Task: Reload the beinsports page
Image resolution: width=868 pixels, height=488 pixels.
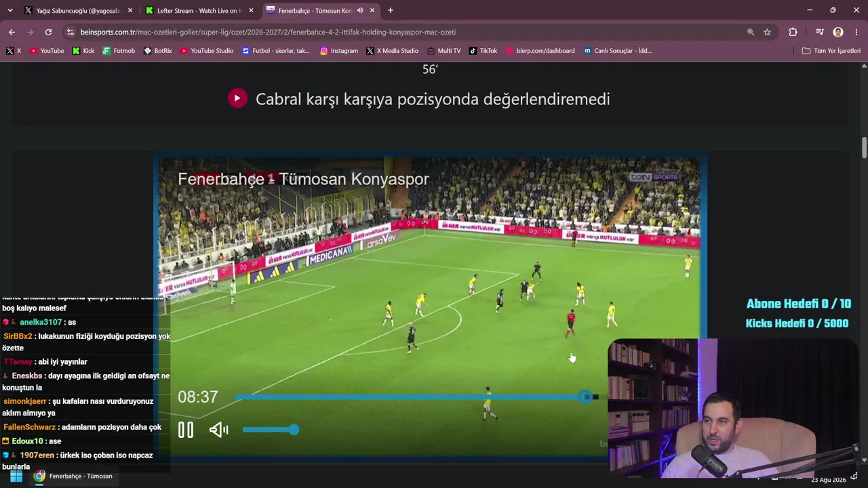Action: [x=48, y=32]
